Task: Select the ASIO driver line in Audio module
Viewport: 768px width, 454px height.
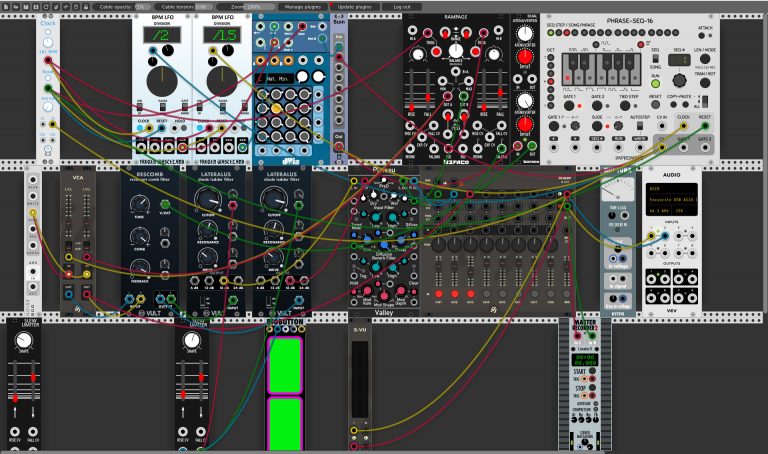Action: (x=671, y=189)
